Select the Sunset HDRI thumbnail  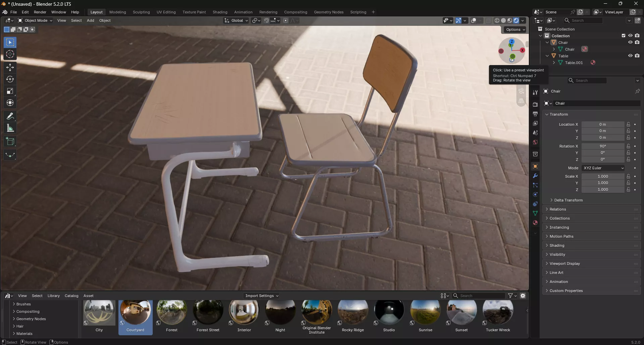[461, 317]
